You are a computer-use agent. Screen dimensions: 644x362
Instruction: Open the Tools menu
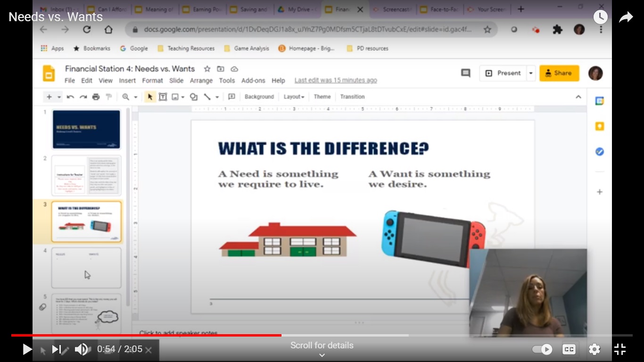tap(227, 81)
